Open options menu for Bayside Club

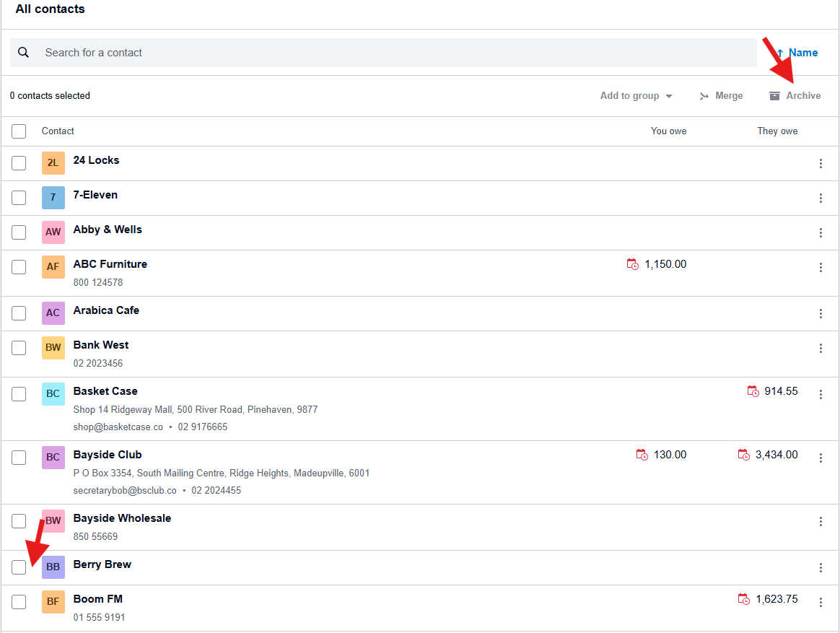[x=821, y=458]
